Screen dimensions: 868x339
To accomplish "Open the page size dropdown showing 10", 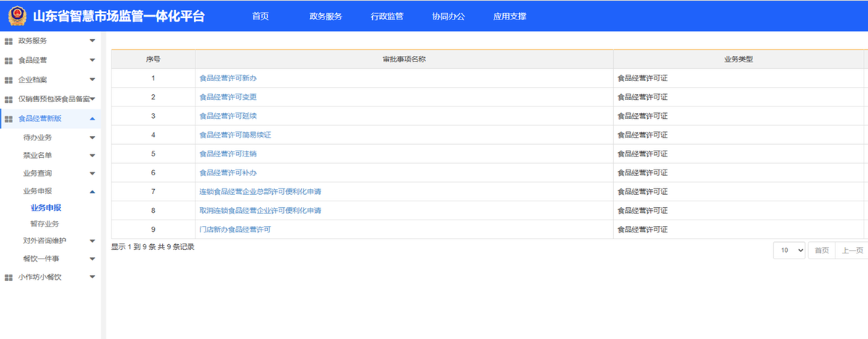I will coord(789,250).
